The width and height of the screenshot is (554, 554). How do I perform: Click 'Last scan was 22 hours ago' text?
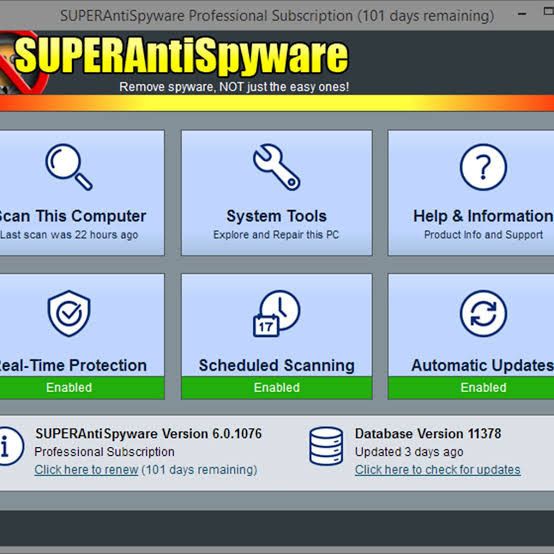pos(69,235)
